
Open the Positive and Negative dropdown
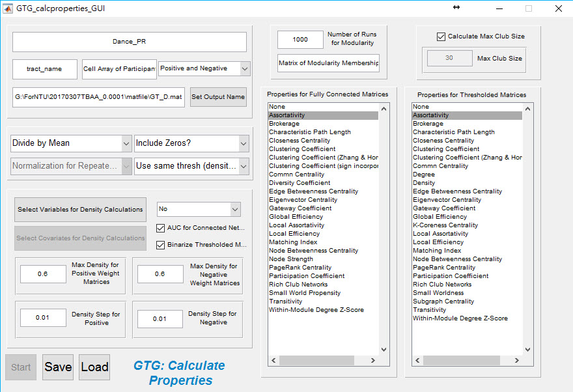pos(204,68)
